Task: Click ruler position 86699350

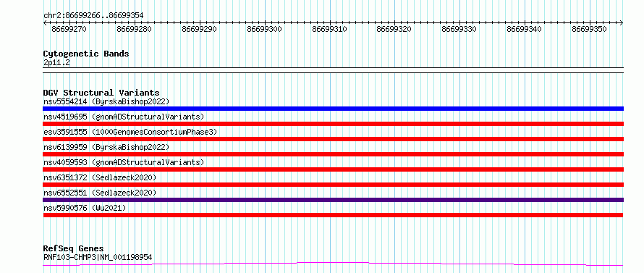Action: click(590, 29)
